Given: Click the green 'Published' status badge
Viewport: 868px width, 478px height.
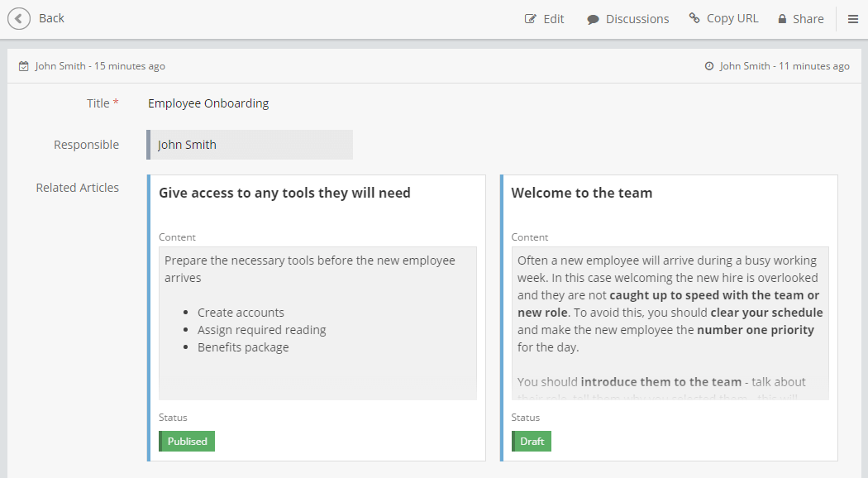Looking at the screenshot, I should point(186,441).
